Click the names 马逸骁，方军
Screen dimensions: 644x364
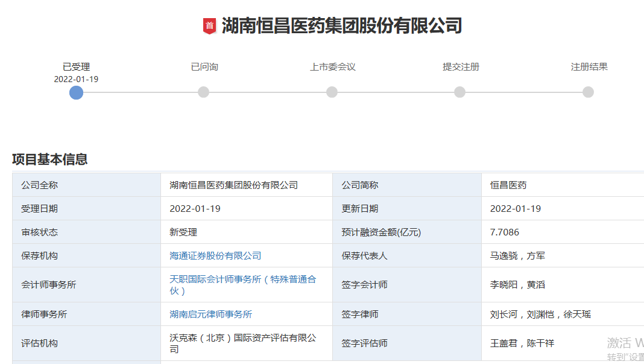pyautogui.click(x=517, y=256)
